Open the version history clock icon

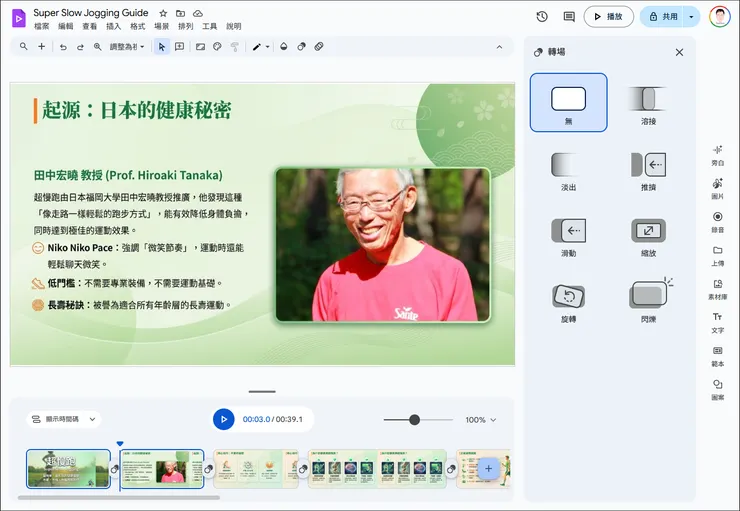(x=542, y=17)
